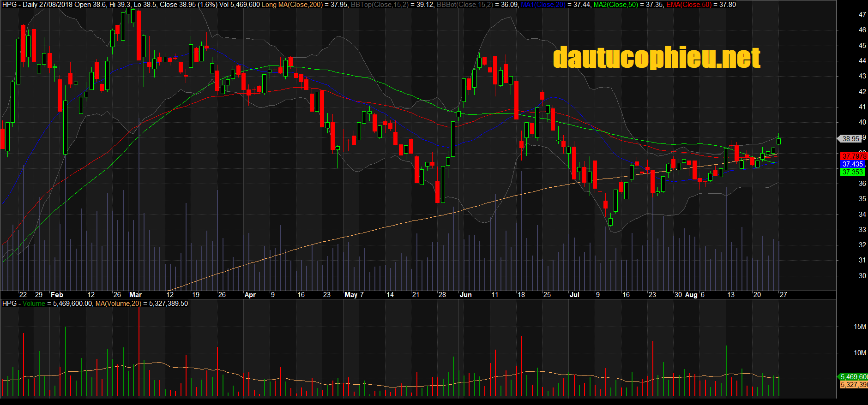Select the red 37.7978 value tag
This screenshot has width=868, height=405.
(853, 156)
